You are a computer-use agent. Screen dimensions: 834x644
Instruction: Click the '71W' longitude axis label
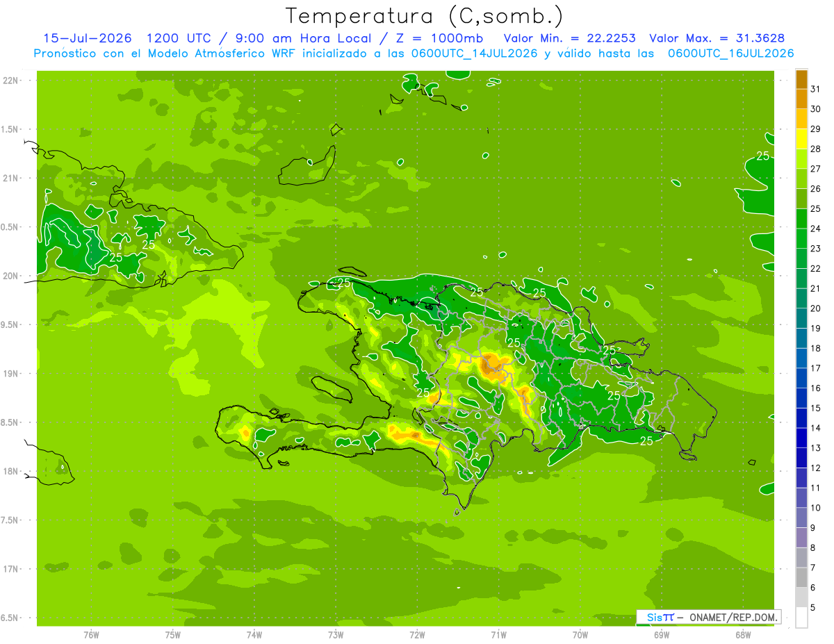(x=498, y=634)
